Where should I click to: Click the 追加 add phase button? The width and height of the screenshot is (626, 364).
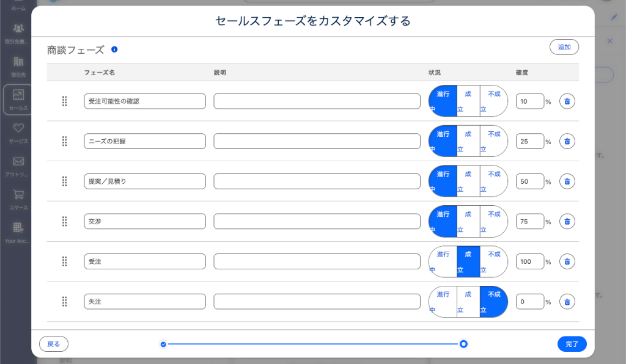point(564,47)
